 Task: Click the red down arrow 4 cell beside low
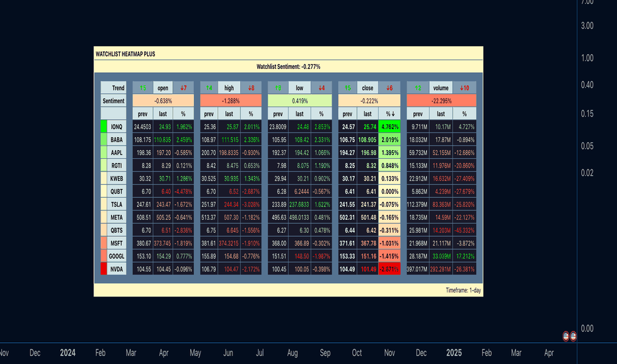tap(322, 88)
